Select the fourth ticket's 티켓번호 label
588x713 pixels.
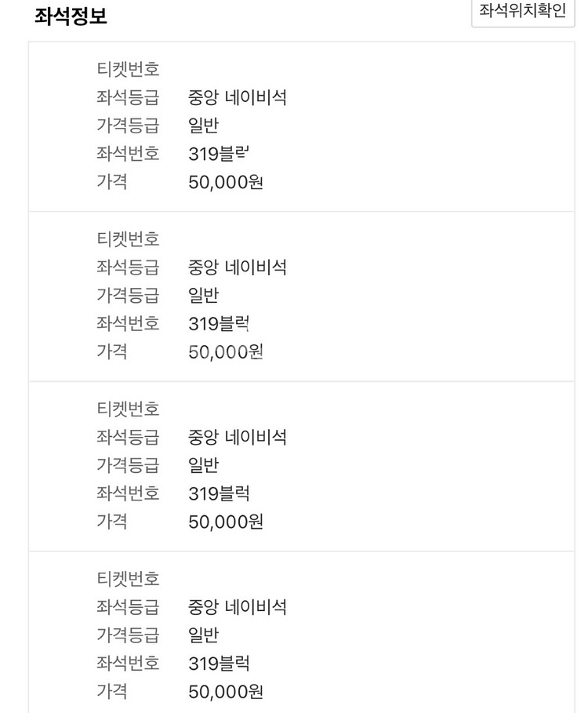pos(128,579)
